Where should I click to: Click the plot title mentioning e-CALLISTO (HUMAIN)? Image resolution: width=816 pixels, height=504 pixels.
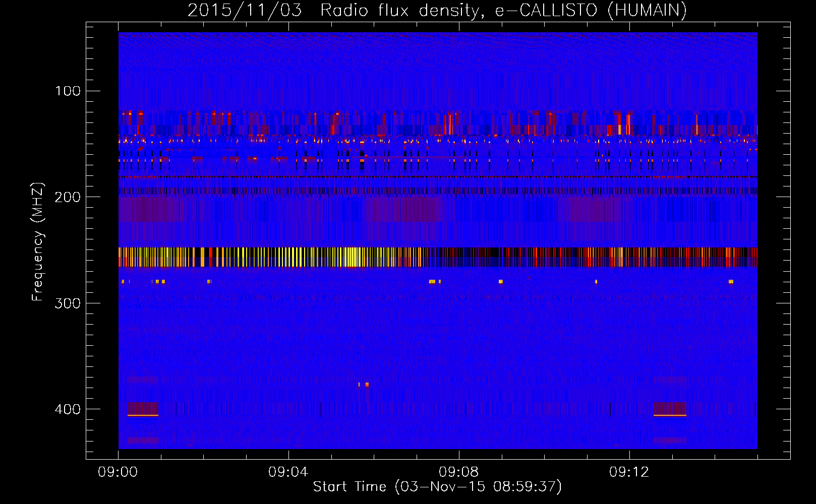(437, 10)
